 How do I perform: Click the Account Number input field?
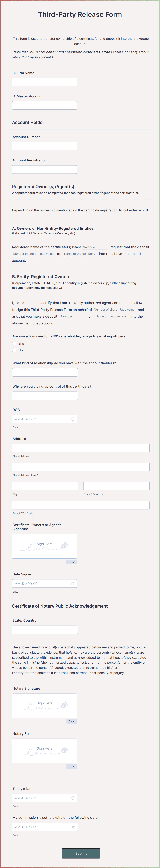pos(44,146)
